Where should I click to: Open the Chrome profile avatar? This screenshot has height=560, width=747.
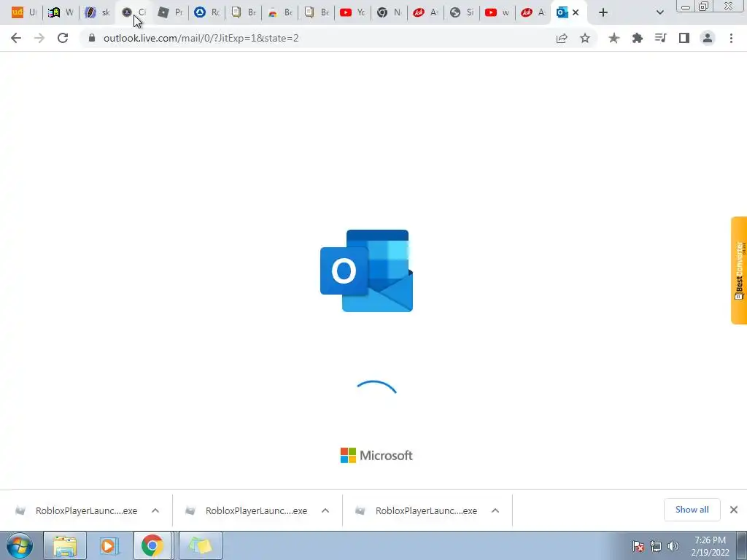[708, 38]
